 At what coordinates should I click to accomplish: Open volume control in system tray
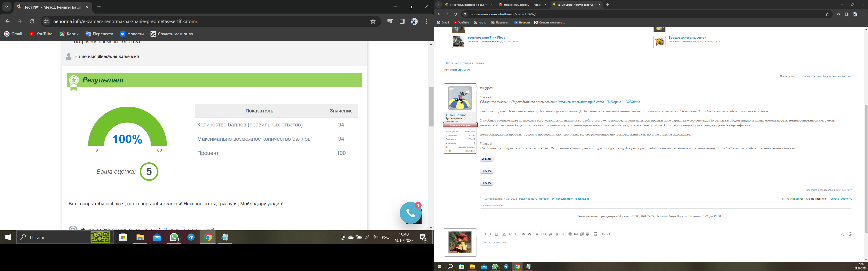click(375, 237)
